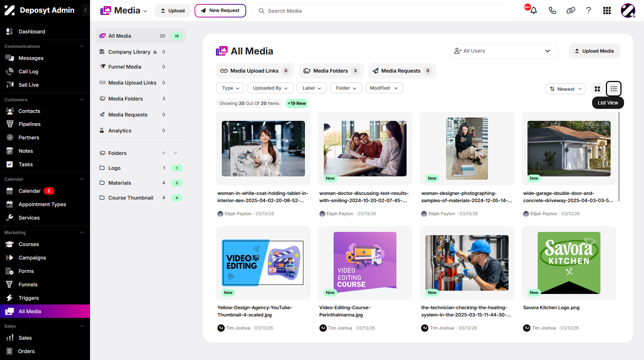Open Triggers
The image size is (644, 360).
click(x=45, y=298)
